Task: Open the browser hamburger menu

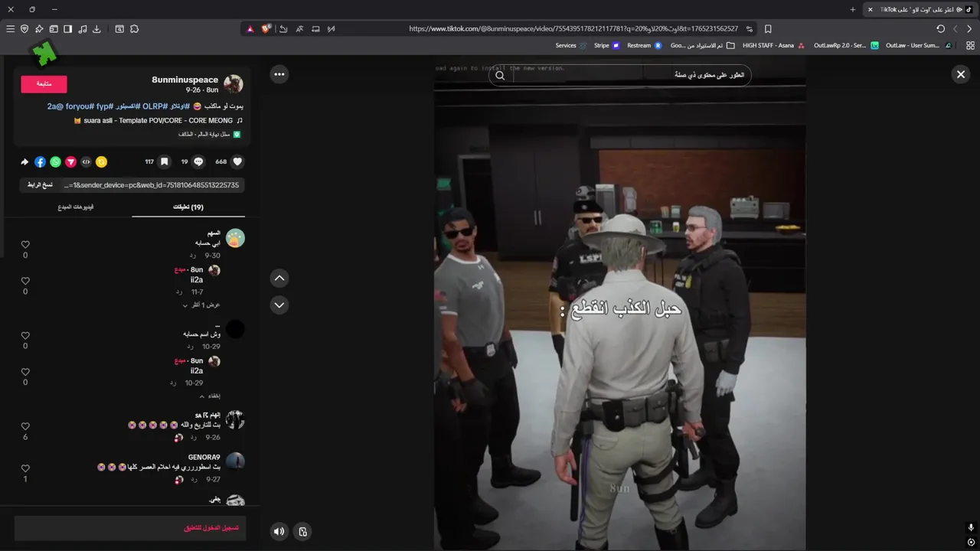Action: [x=10, y=29]
